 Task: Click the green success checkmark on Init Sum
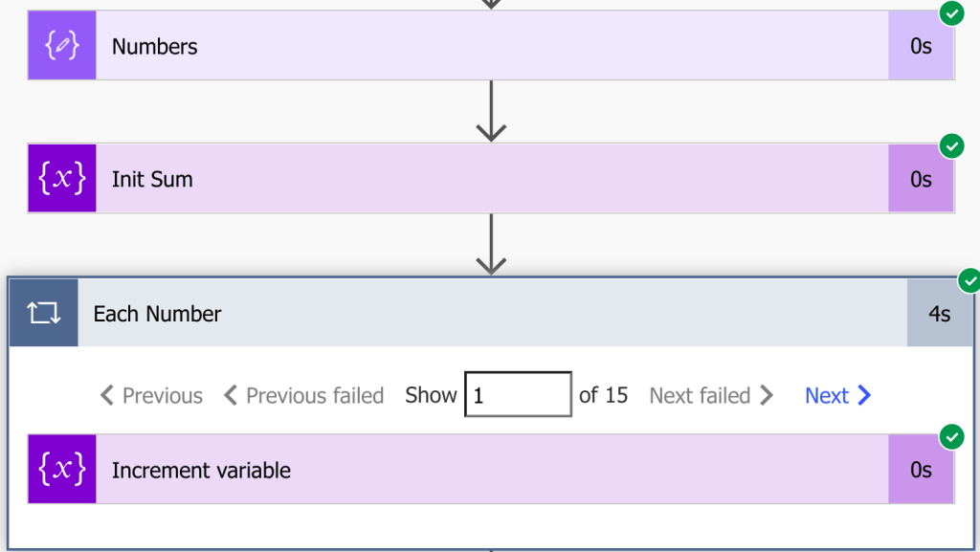tap(951, 146)
